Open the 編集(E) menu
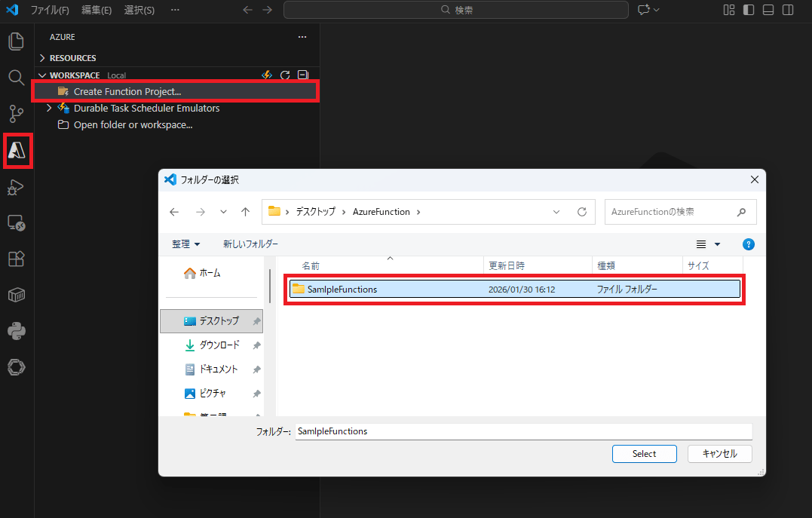Viewport: 812px width, 518px height. tap(97, 10)
